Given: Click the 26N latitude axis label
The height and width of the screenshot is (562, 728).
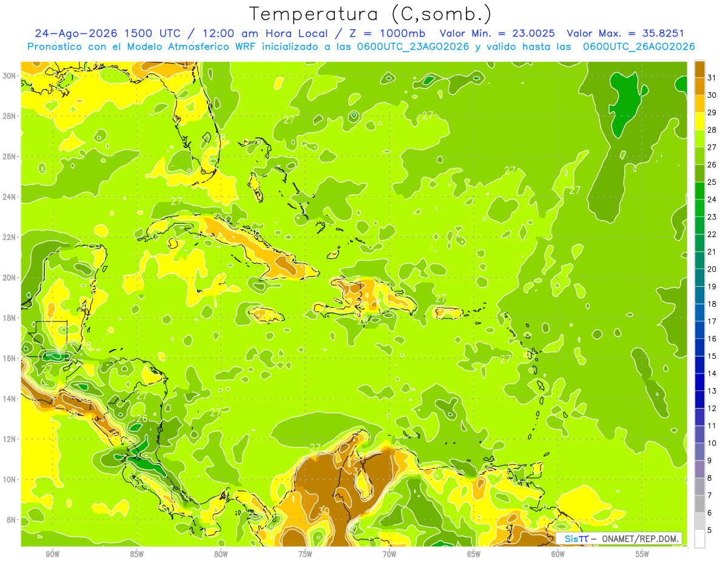Looking at the screenshot, I should click(8, 156).
